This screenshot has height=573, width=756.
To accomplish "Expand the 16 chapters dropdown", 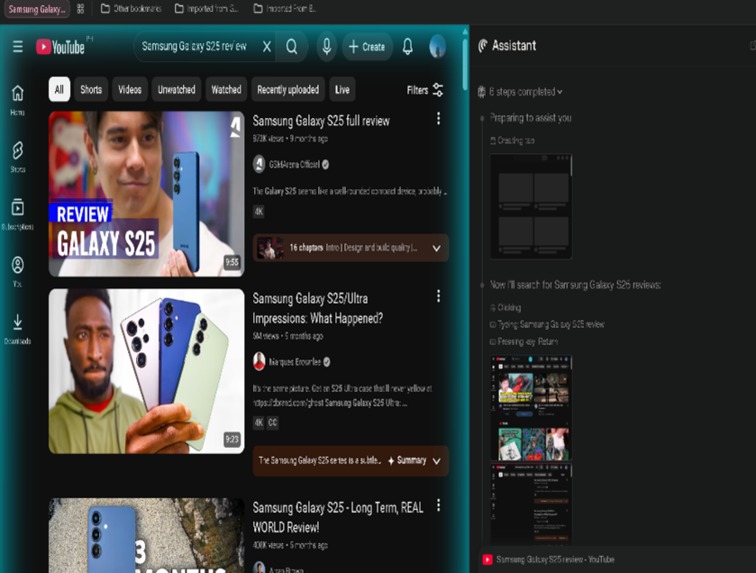I will (x=436, y=248).
